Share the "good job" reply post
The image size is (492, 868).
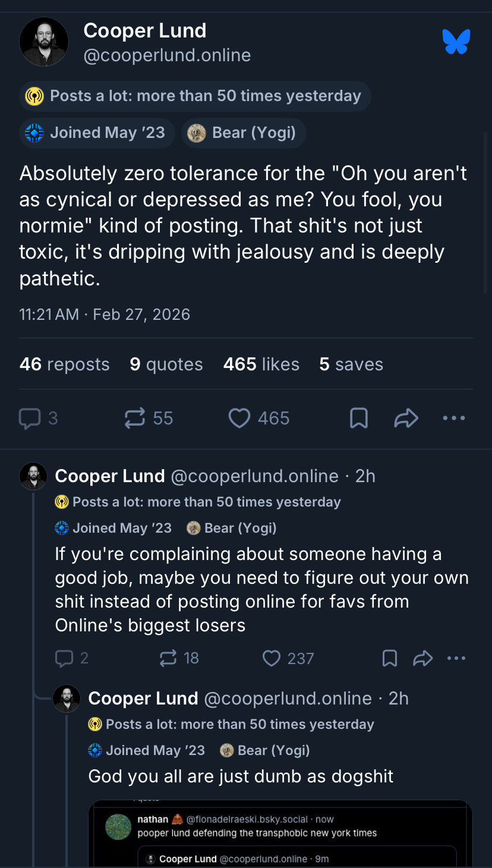pos(422,658)
